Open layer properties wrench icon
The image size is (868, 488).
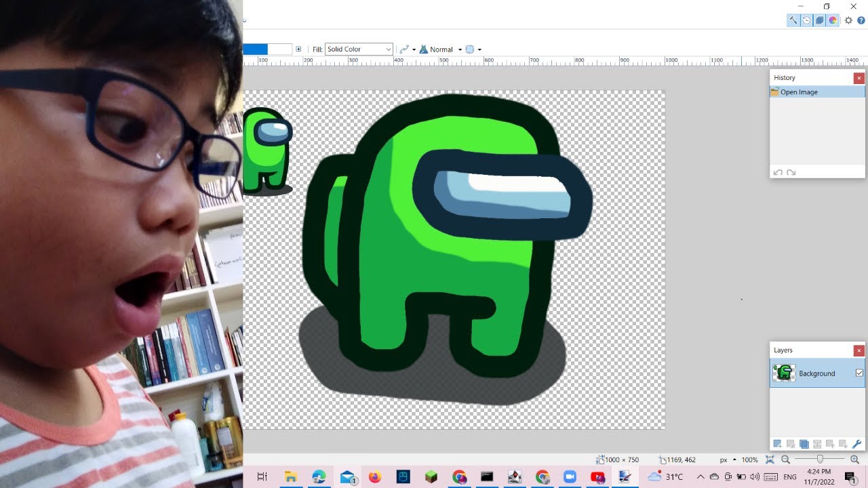(856, 444)
